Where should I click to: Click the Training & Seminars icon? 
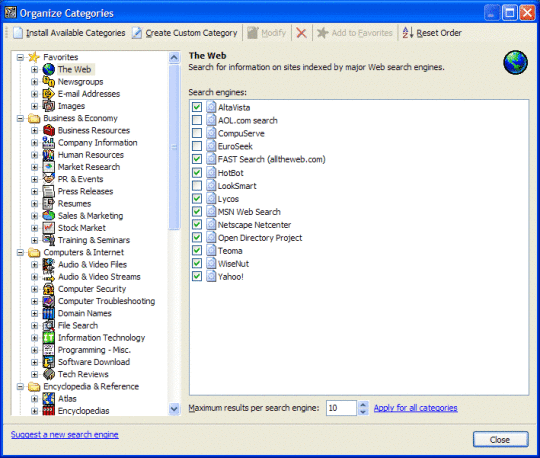coord(49,240)
